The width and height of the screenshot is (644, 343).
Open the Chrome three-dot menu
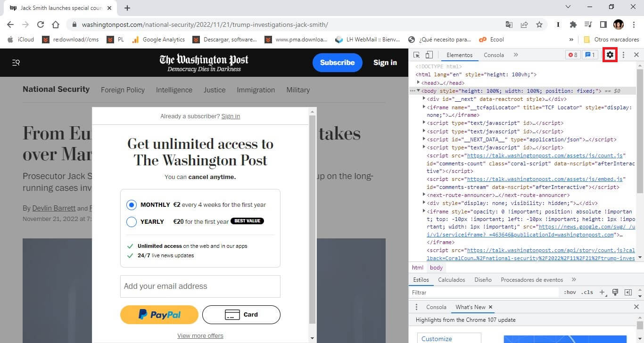click(x=633, y=24)
